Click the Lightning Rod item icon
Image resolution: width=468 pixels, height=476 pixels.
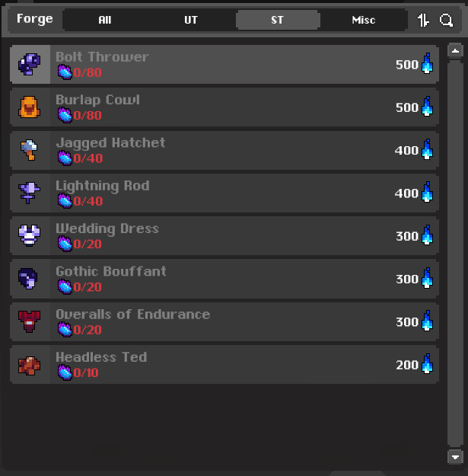coord(29,193)
